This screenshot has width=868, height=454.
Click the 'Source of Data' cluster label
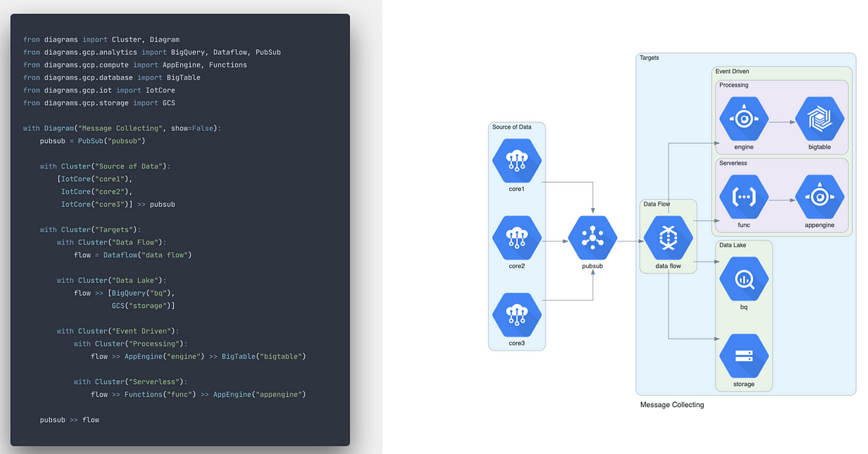click(511, 127)
